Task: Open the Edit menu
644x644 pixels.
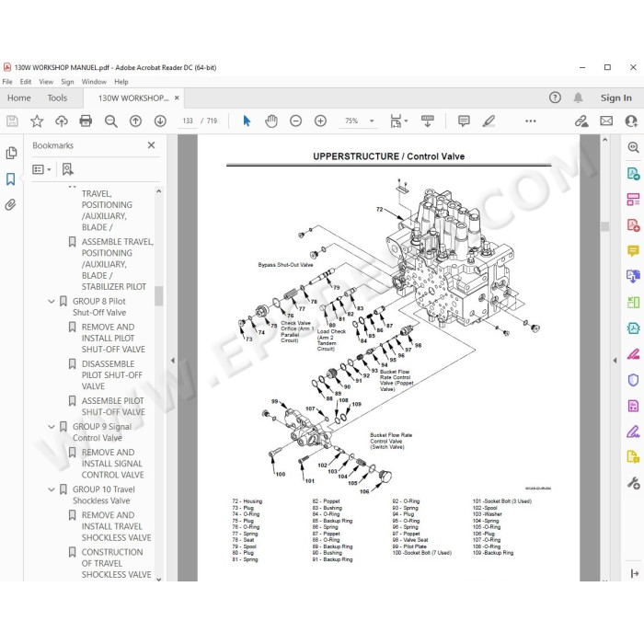Action: click(26, 82)
